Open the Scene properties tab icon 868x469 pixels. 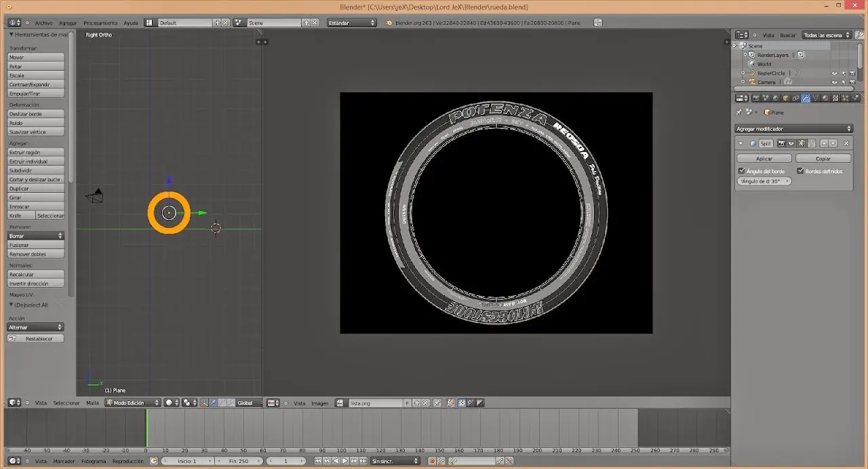tap(766, 98)
